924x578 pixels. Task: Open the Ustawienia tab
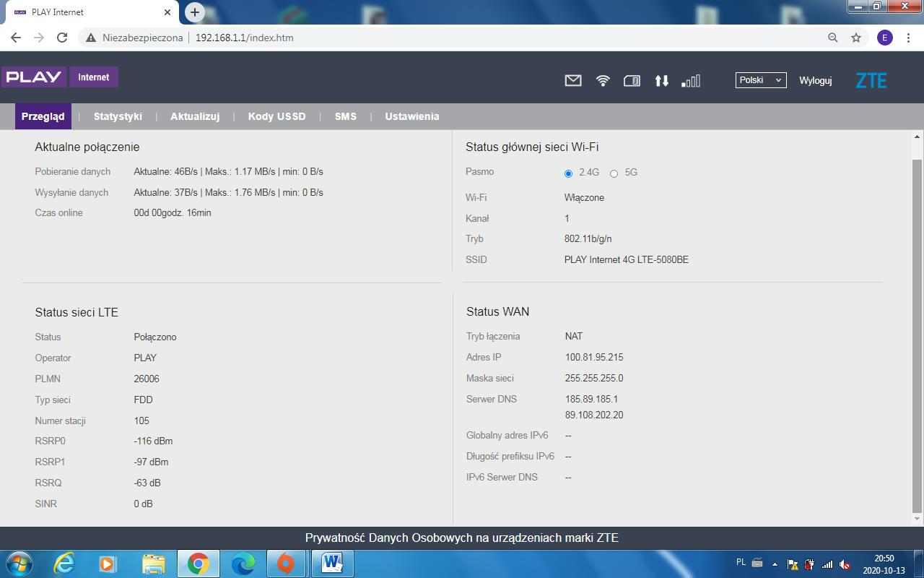[411, 116]
